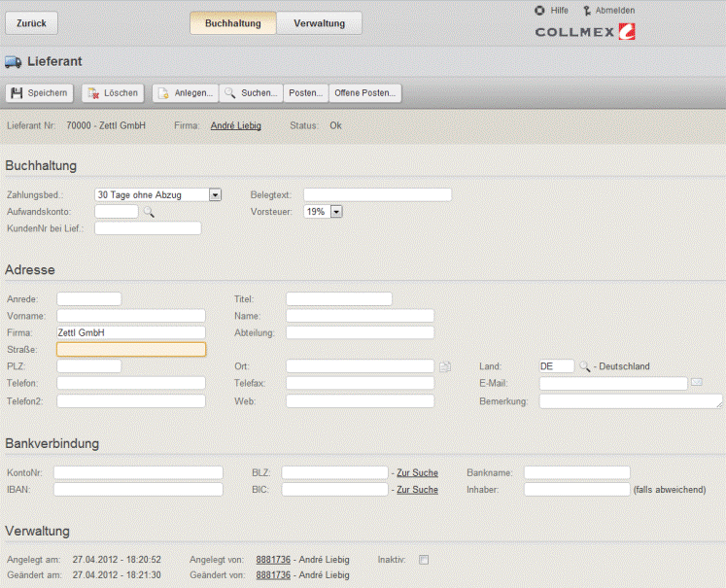This screenshot has height=588, width=726.
Task: Open 8881736 link in Angelegt von
Action: tap(273, 560)
